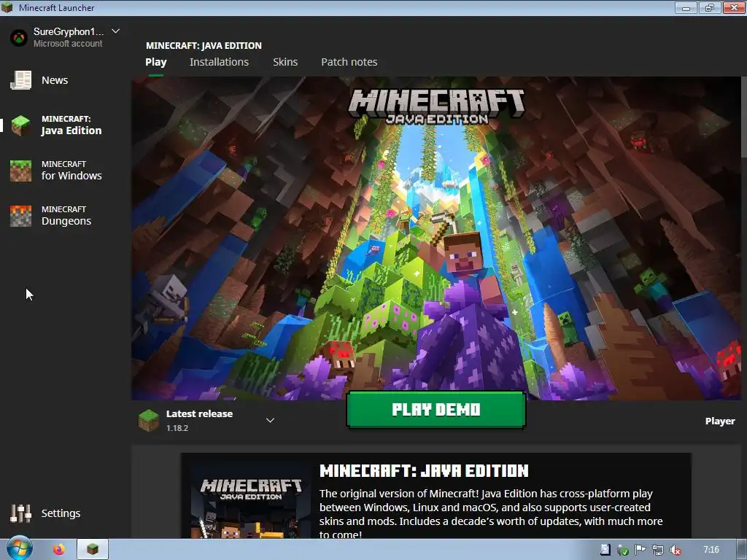Click the MINECRAFT: JAVA EDITION description heading
The image size is (747, 560).
424,471
